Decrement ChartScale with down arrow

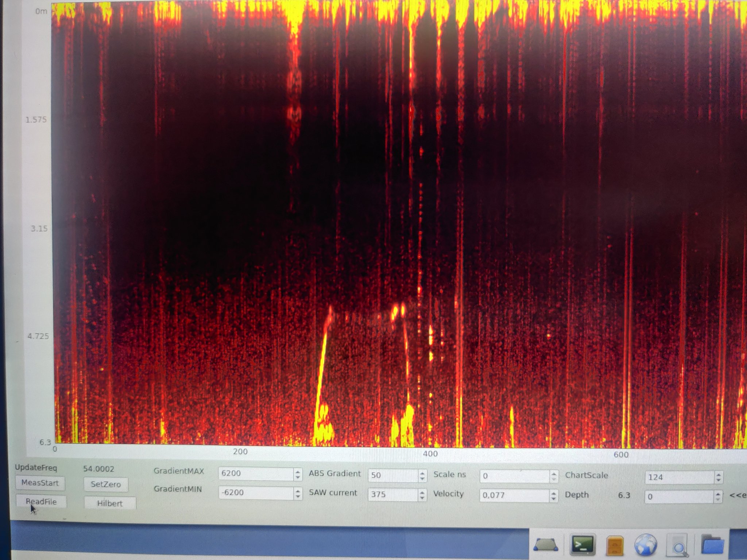pyautogui.click(x=718, y=481)
